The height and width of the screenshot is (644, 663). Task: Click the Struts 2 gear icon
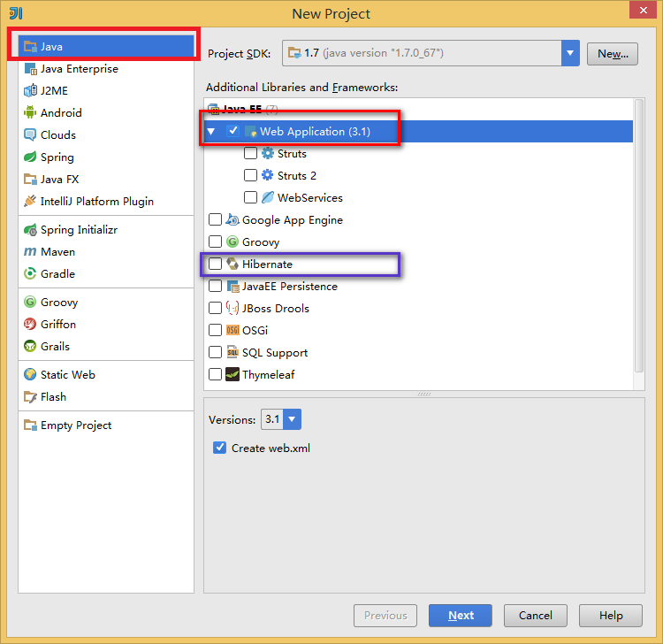pos(268,175)
